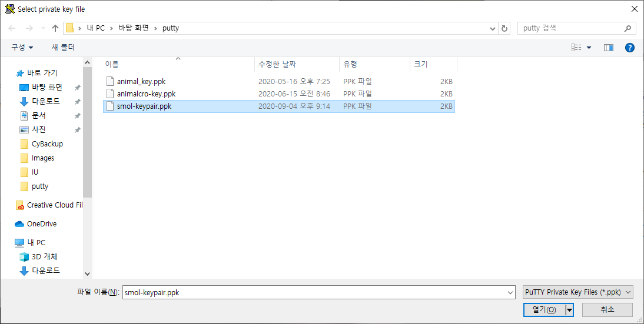Click the address bar folder icon
The height and width of the screenshot is (324, 644).
point(69,28)
